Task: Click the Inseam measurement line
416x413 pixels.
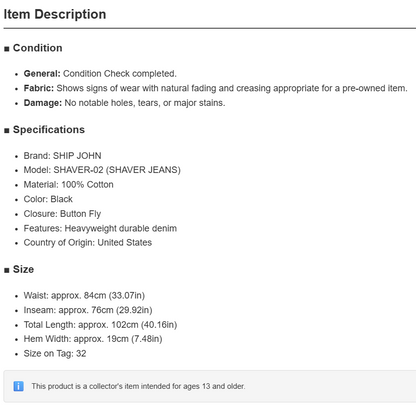Action: (88, 310)
